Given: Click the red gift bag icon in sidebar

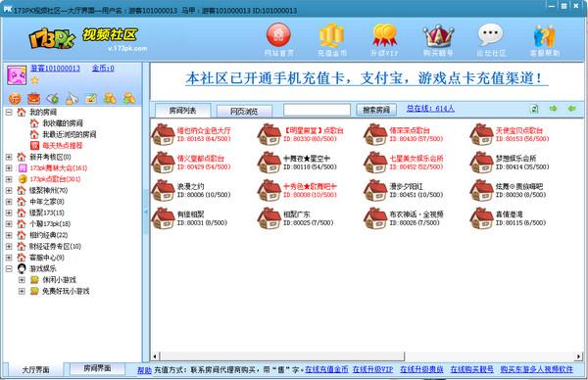Looking at the screenshot, I should click(33, 98).
